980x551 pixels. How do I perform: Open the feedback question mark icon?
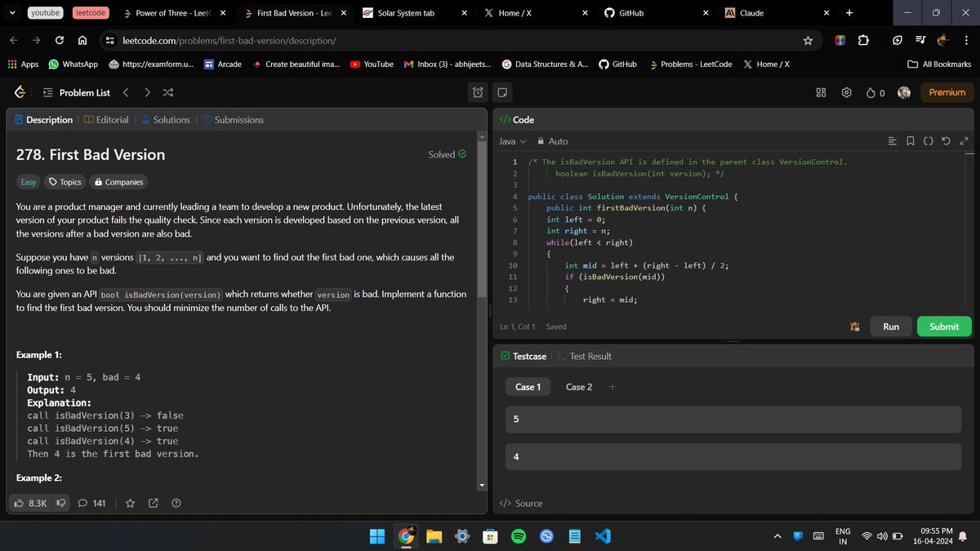176,504
